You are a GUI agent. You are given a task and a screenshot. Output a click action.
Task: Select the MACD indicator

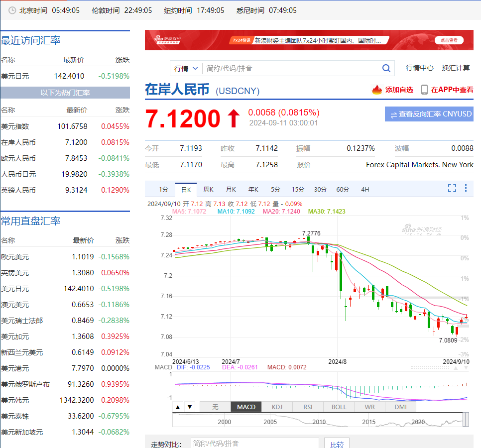coord(246,407)
